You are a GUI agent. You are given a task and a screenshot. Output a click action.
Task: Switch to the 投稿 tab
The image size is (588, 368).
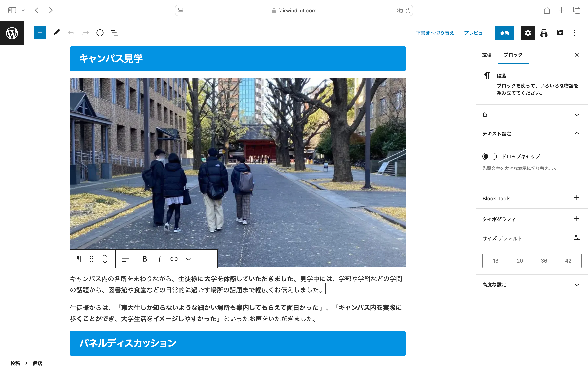click(x=487, y=55)
